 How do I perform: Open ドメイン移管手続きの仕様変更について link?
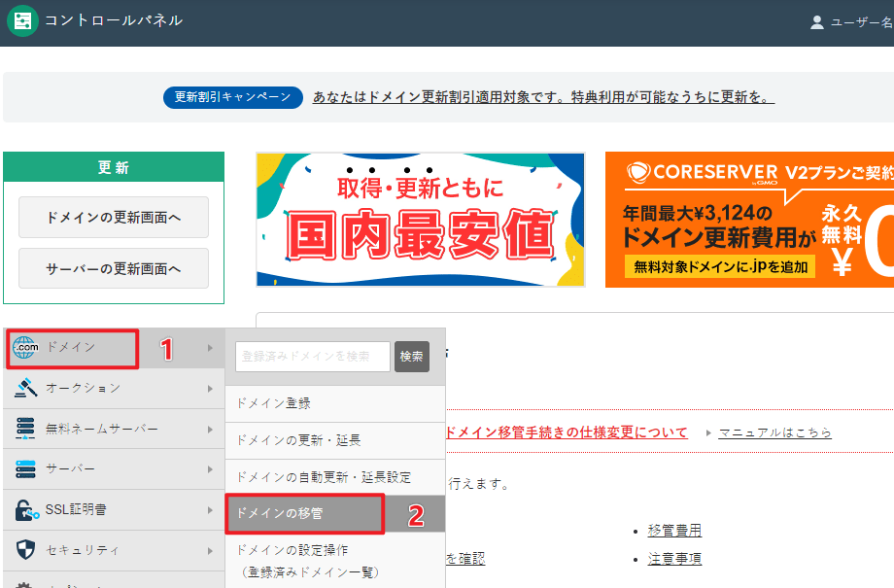tap(567, 432)
